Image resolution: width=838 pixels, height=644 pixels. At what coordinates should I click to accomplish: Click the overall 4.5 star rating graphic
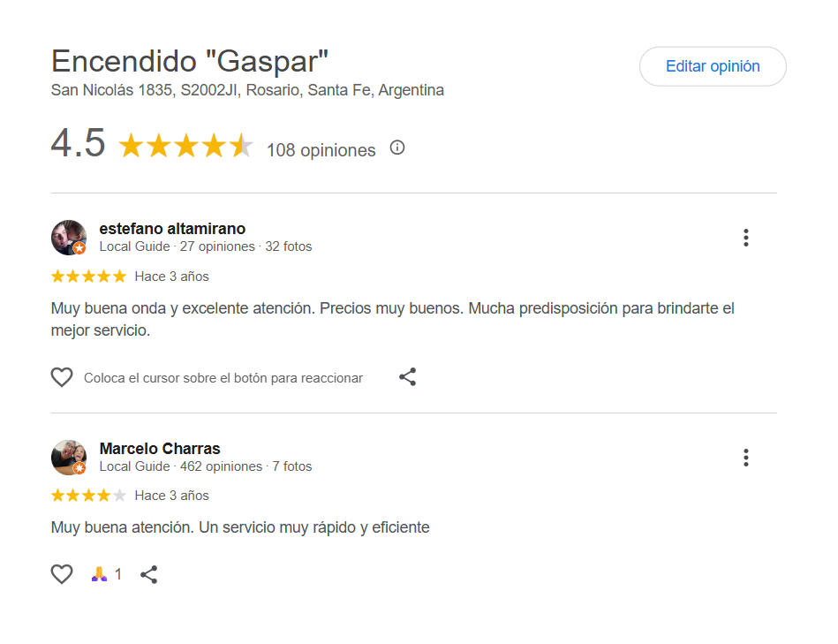185,146
